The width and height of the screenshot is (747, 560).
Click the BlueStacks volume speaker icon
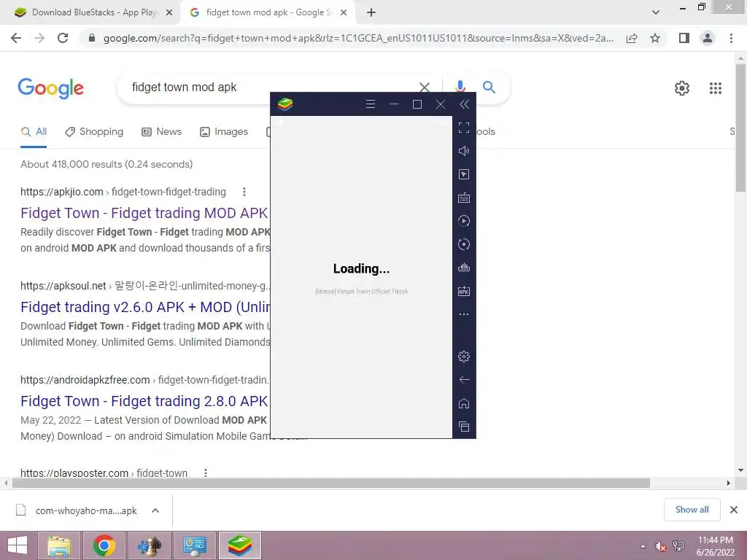463,151
